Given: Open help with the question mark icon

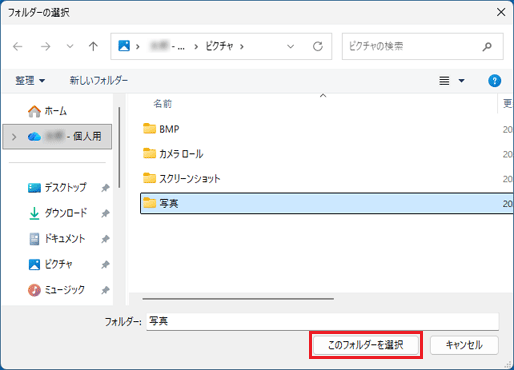Looking at the screenshot, I should [x=494, y=81].
